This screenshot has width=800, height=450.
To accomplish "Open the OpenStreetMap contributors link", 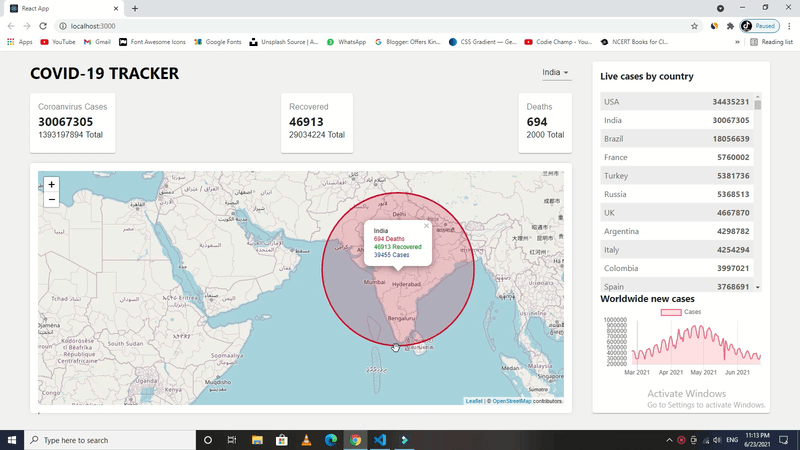I will pyautogui.click(x=511, y=401).
